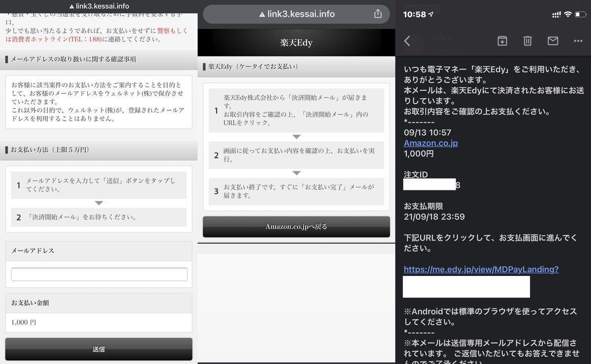Open the me.edy.jp MDPayLanding payment URL
Viewport: 591px width, 364px height.
pos(481,270)
